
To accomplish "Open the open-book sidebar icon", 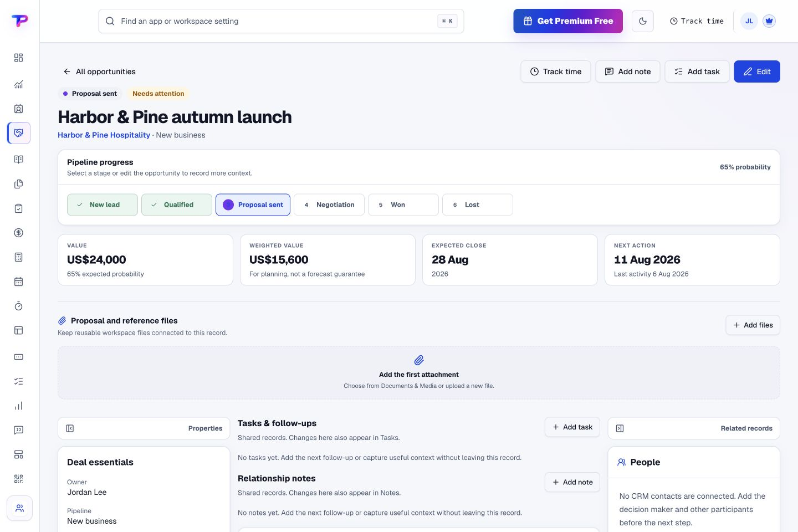I will 18,160.
